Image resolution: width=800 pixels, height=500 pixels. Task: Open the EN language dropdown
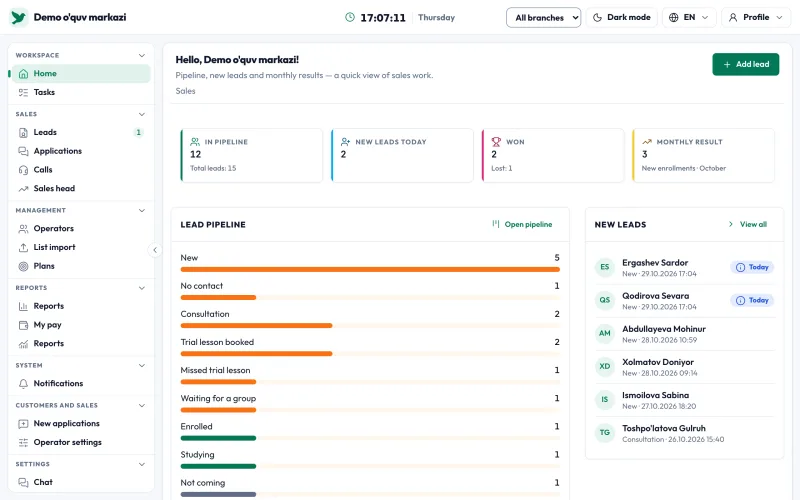(689, 17)
